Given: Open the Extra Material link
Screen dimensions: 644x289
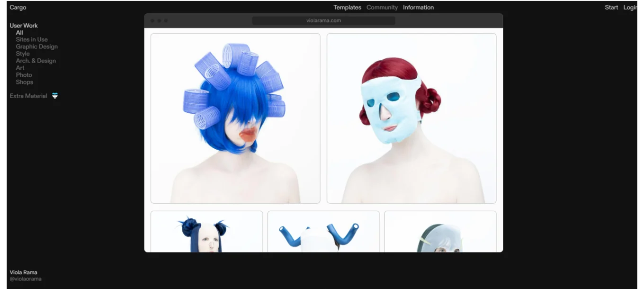Looking at the screenshot, I should [x=28, y=96].
